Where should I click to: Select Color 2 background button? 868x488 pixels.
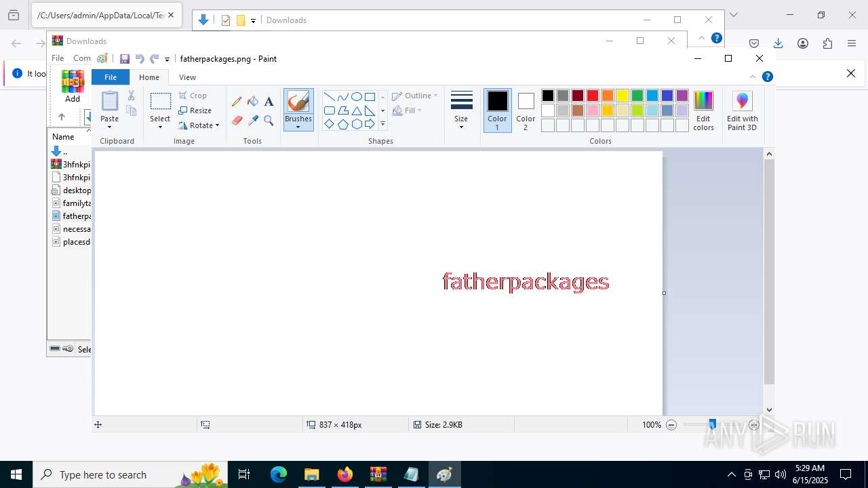(526, 111)
